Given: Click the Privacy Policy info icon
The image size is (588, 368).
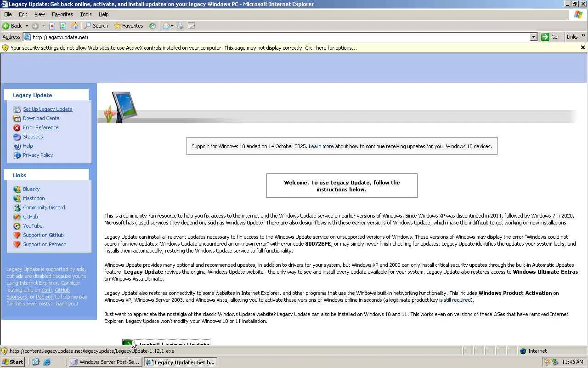Looking at the screenshot, I should (x=17, y=155).
